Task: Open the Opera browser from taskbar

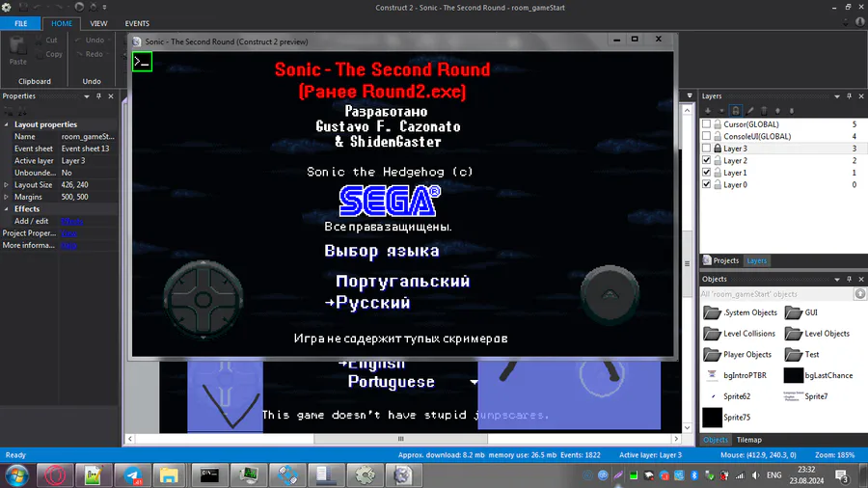Action: 55,475
